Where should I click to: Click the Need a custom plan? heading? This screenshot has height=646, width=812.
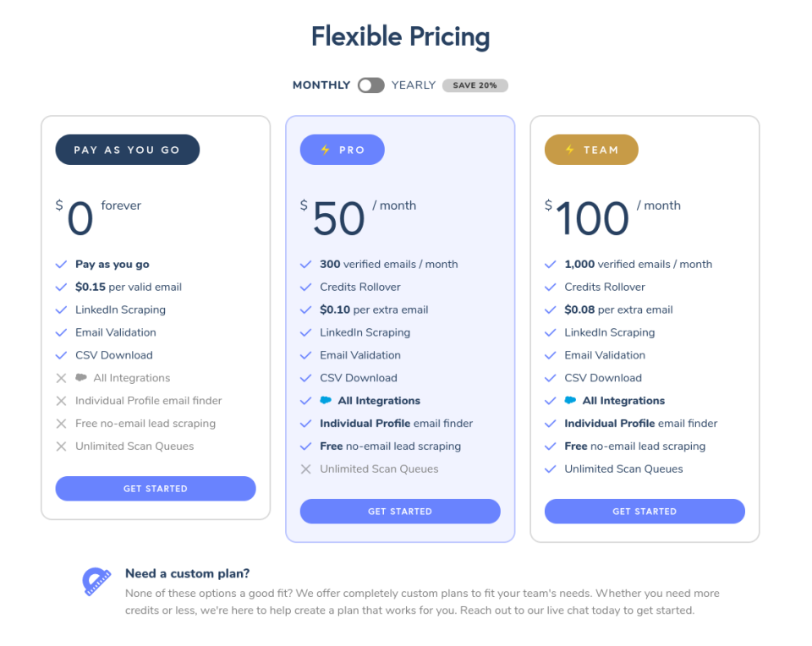coord(188,573)
